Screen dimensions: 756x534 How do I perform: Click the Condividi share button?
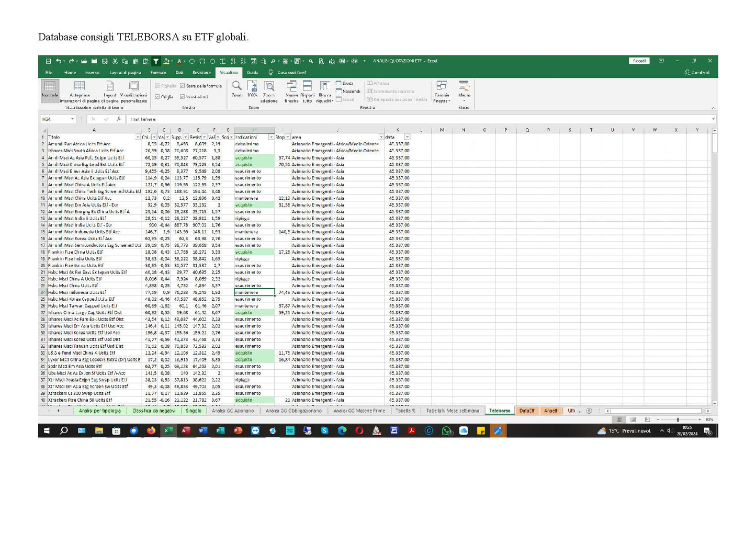click(697, 73)
